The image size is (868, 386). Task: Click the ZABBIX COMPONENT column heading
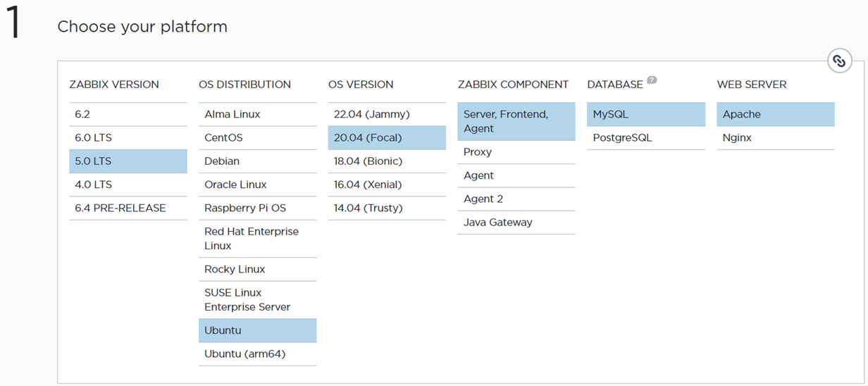513,85
